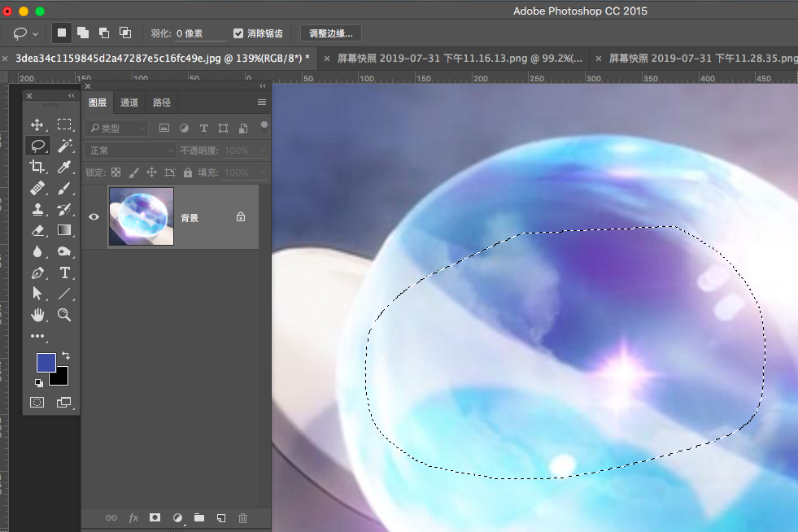798x532 pixels.
Task: Filter layers by shape layers
Action: (x=224, y=129)
